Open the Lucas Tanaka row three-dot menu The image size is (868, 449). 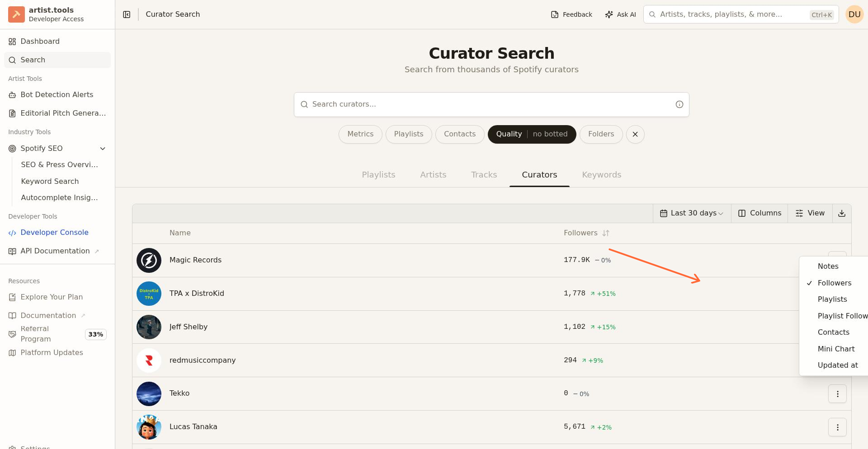pyautogui.click(x=837, y=427)
